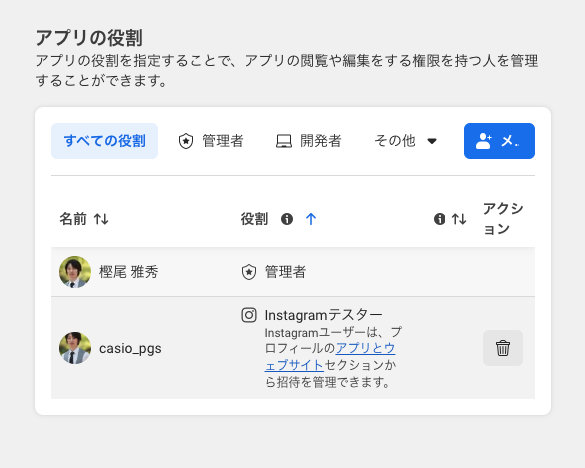Image resolution: width=585 pixels, height=468 pixels.
Task: Click the Instagram icon in the casio_pgs row
Action: coord(249,315)
